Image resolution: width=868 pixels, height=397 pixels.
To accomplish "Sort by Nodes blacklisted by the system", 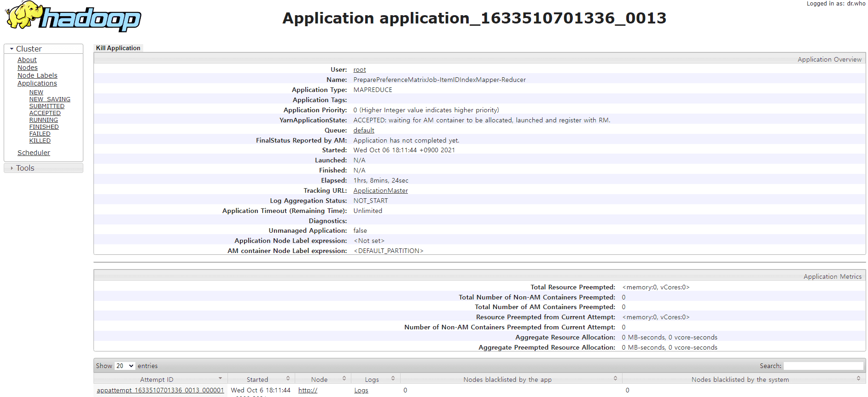I will pyautogui.click(x=740, y=380).
